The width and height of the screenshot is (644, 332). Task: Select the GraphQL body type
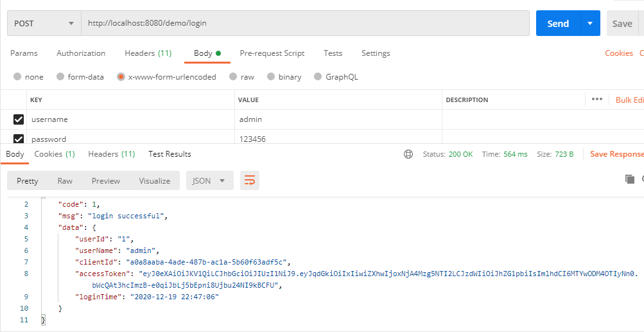click(x=318, y=77)
